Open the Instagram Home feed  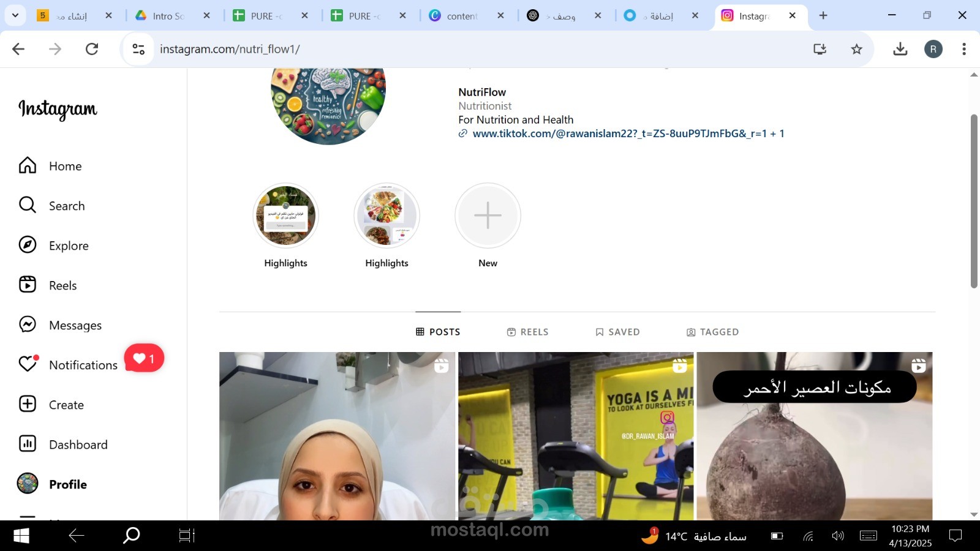tap(65, 166)
